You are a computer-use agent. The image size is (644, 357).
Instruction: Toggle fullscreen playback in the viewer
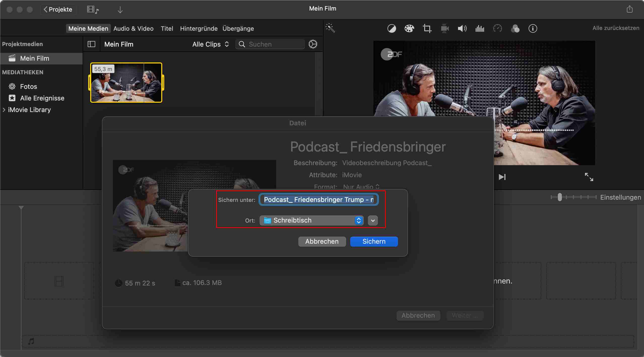(589, 177)
